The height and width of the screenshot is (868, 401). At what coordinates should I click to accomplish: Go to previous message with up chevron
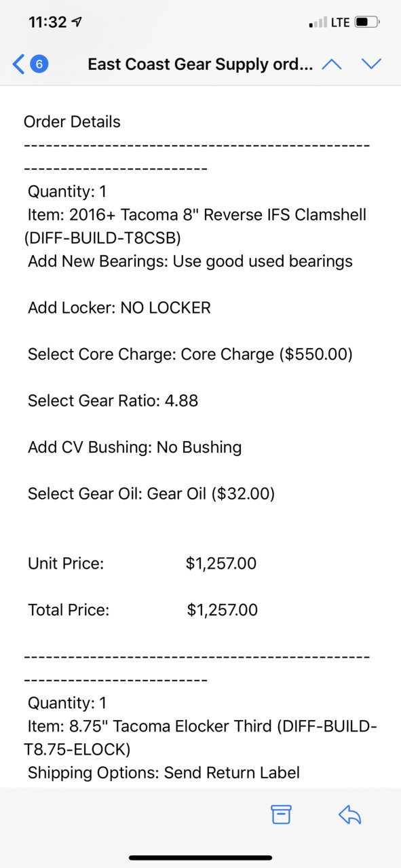pyautogui.click(x=331, y=64)
